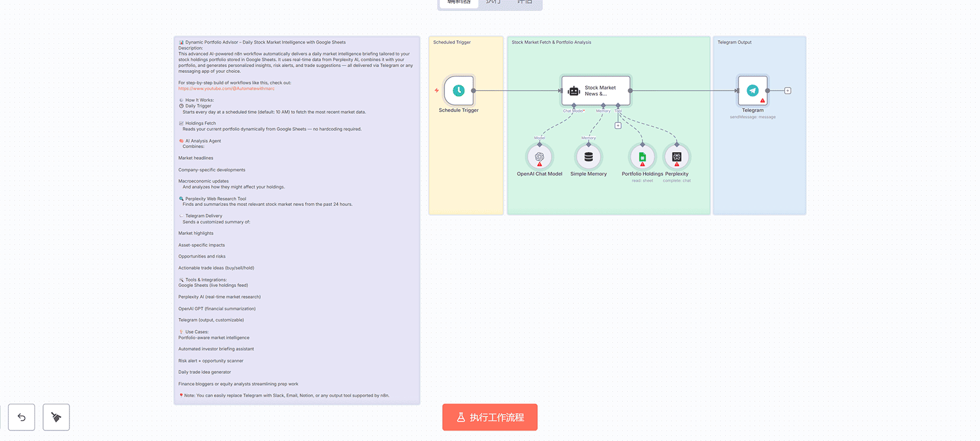Click the Memory connector on agent node
Image resolution: width=980 pixels, height=441 pixels.
(603, 106)
